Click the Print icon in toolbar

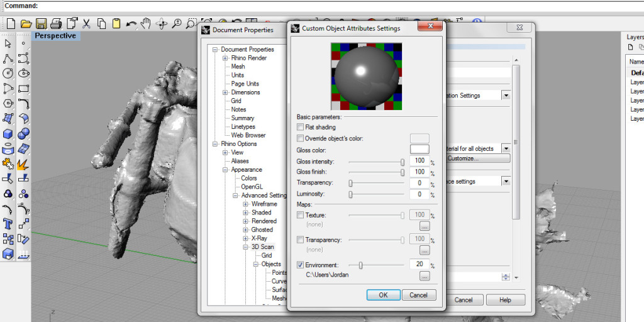pos(56,24)
